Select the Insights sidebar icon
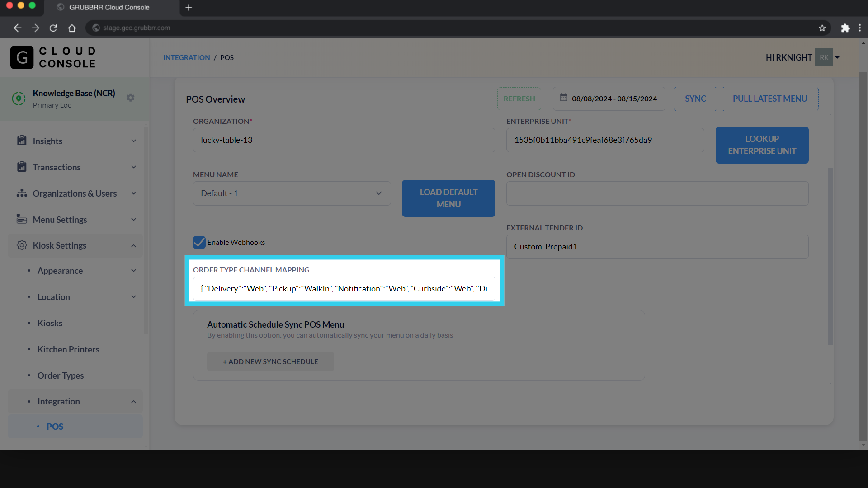The width and height of the screenshot is (868, 488). tap(22, 141)
